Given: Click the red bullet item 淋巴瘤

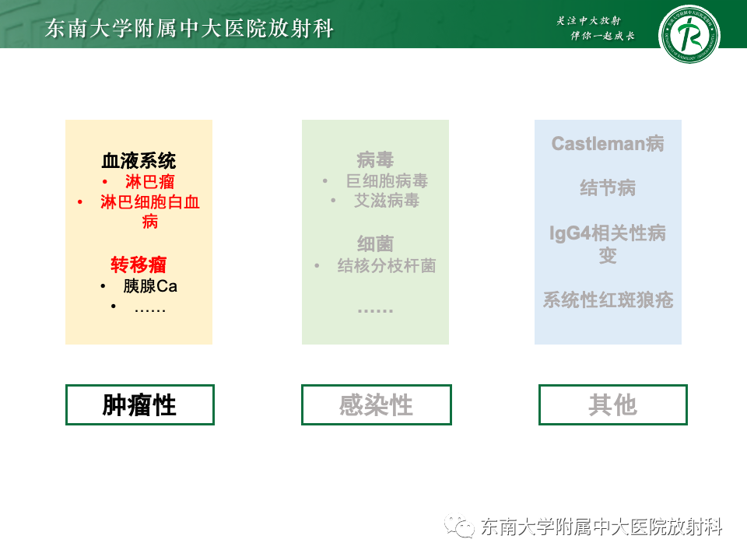Looking at the screenshot, I should click(149, 181).
